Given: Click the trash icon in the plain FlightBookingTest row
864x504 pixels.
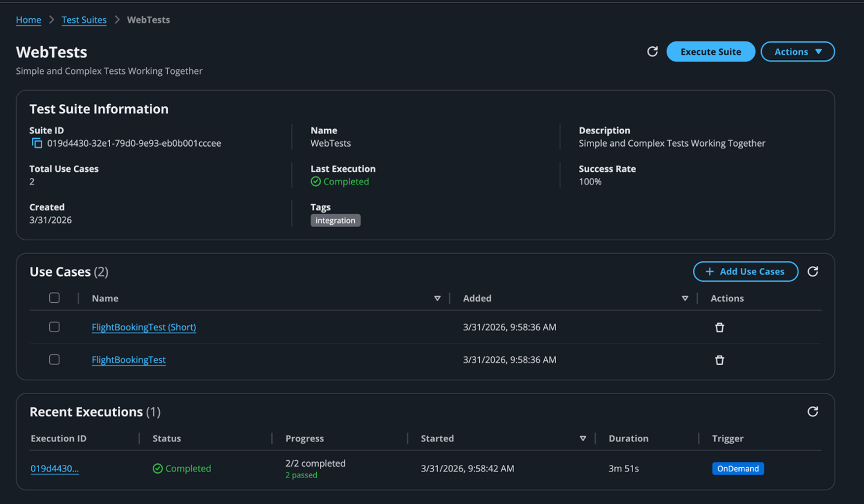Looking at the screenshot, I should pyautogui.click(x=720, y=360).
